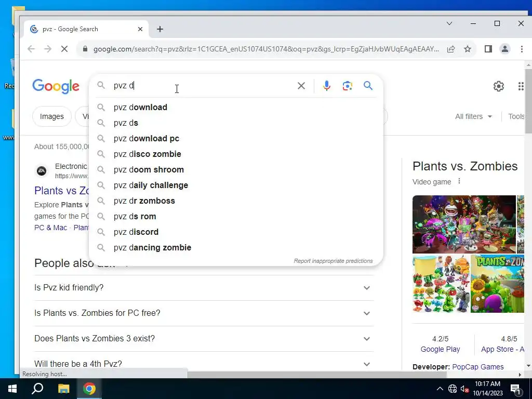Image resolution: width=532 pixels, height=399 pixels.
Task: Click the address bar URL
Action: [266, 49]
